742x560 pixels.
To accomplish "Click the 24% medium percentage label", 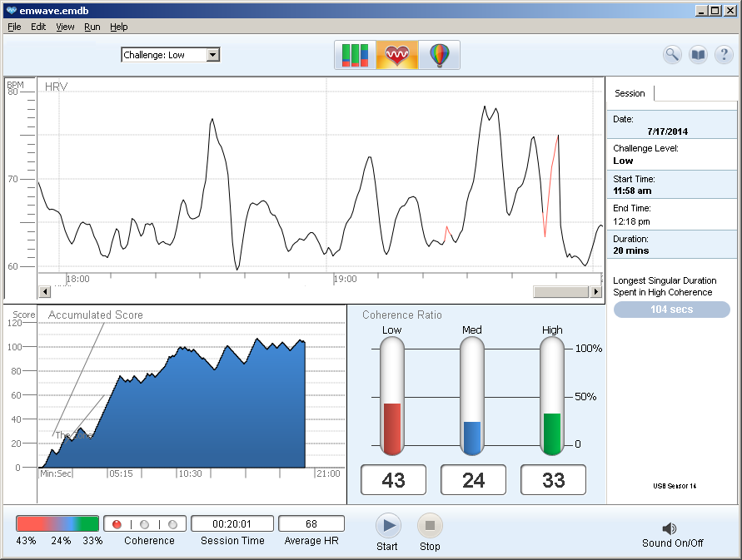I will [61, 541].
